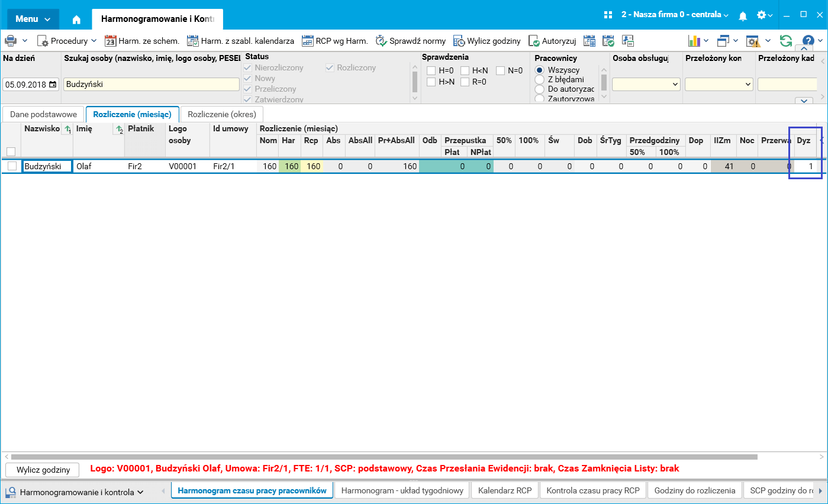
Task: Click the Na dzień date field
Action: [x=31, y=85]
